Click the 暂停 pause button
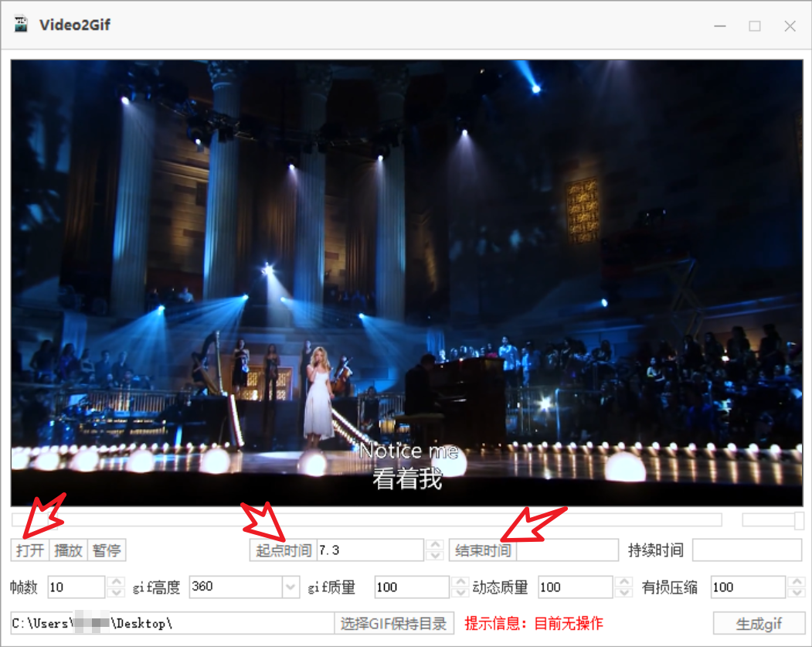This screenshot has height=647, width=812. 107,550
